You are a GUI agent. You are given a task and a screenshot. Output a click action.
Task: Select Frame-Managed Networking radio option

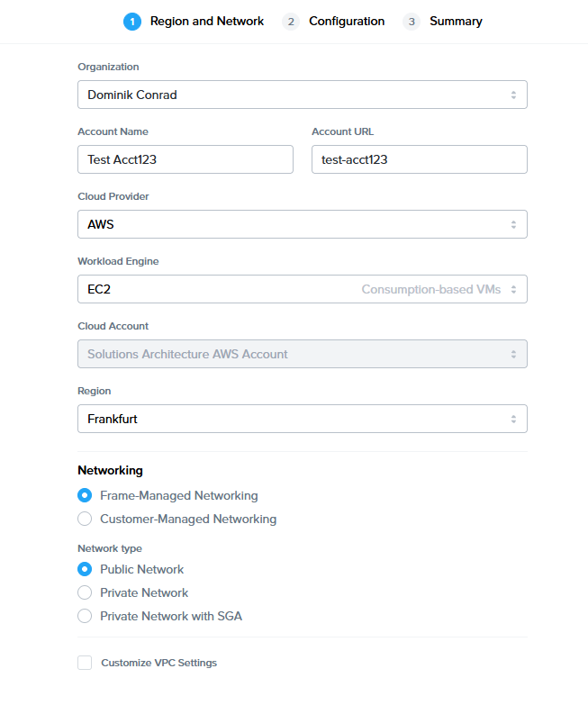coord(85,495)
